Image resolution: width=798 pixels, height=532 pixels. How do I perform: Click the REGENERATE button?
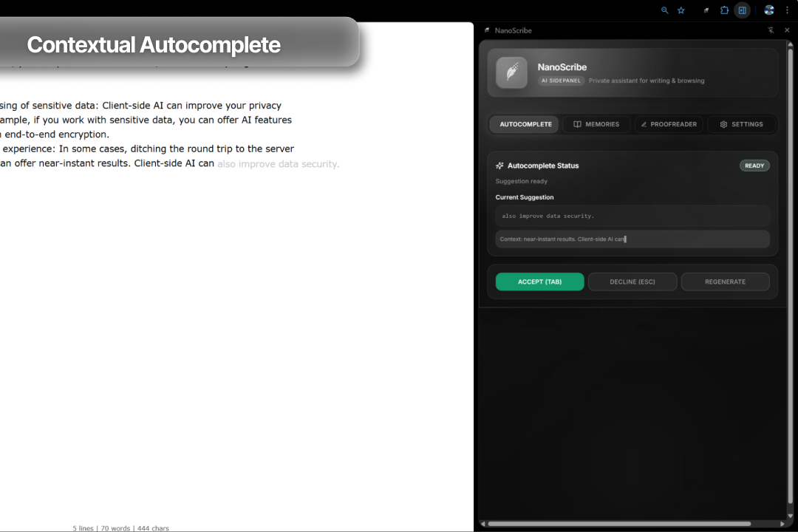[726, 282]
